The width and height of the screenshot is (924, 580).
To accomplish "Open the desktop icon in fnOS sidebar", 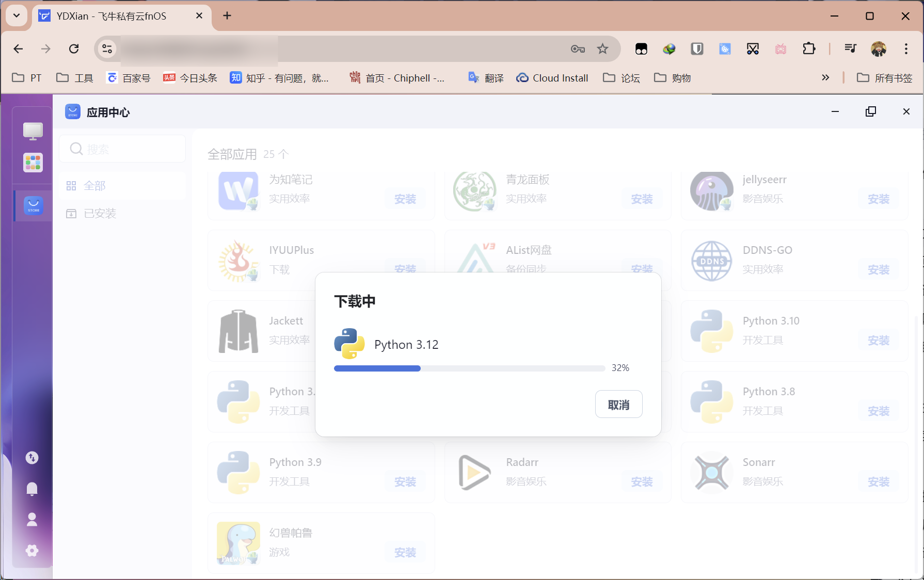I will (33, 131).
